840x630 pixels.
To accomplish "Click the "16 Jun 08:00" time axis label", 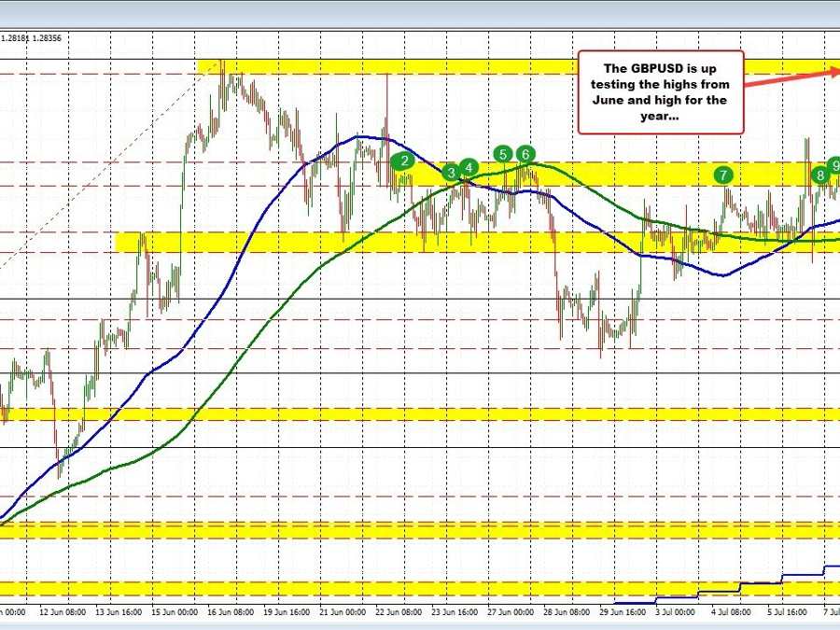I will point(231,611).
